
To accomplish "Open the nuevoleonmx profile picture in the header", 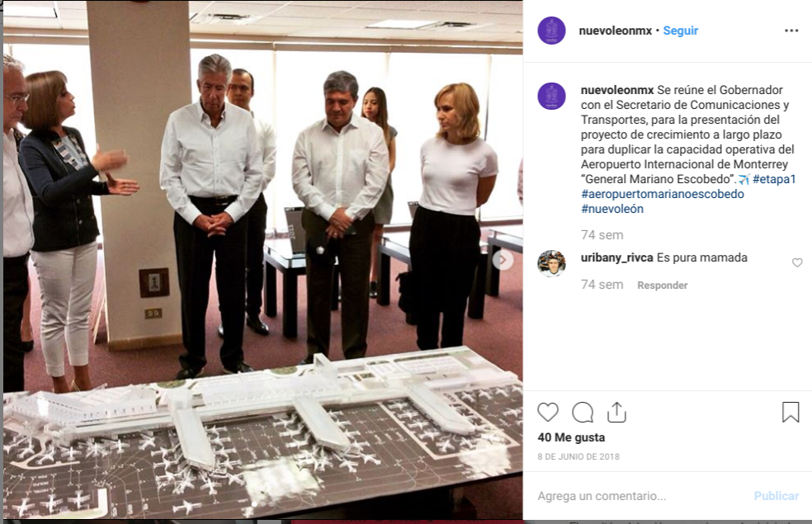I will click(x=551, y=31).
